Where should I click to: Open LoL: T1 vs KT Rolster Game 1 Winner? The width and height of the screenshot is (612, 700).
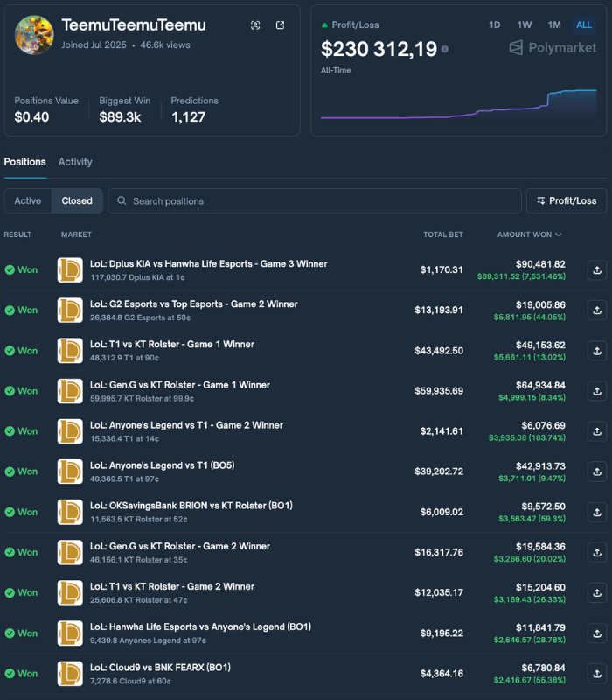[x=172, y=344]
